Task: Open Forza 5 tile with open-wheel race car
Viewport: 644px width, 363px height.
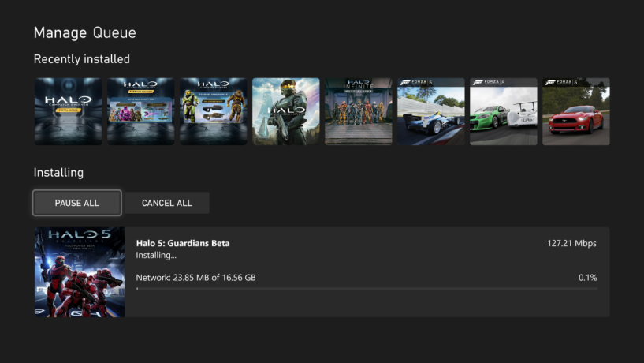Action: point(431,111)
